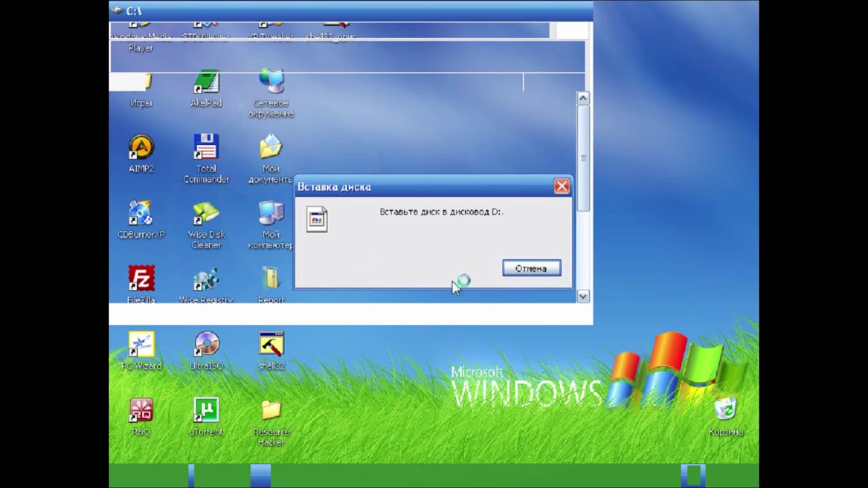
Task: Click the scrollbar down arrow in C:\ window
Action: (x=583, y=296)
